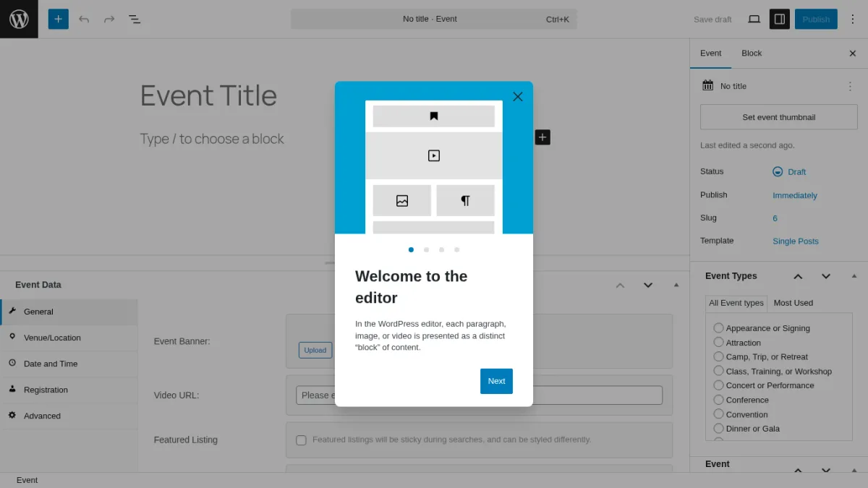
Task: Select Appearance or Signing event type
Action: (x=718, y=328)
